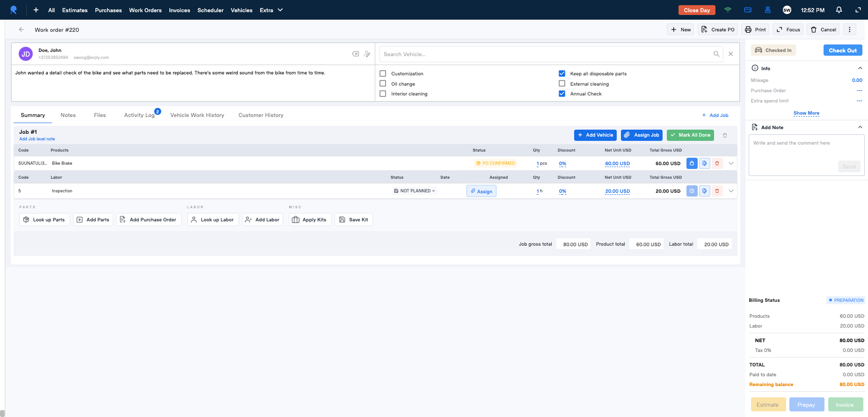Click the Check Out button

pos(843,50)
